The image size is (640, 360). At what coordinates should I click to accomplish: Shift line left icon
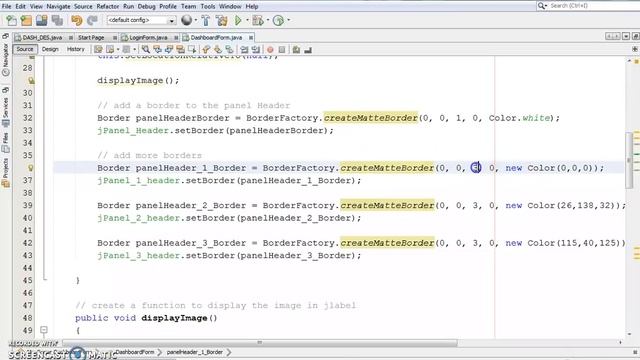pos(244,50)
